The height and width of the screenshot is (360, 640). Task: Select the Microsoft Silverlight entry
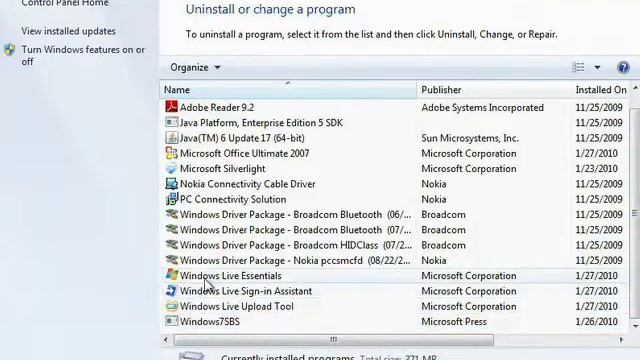point(222,169)
